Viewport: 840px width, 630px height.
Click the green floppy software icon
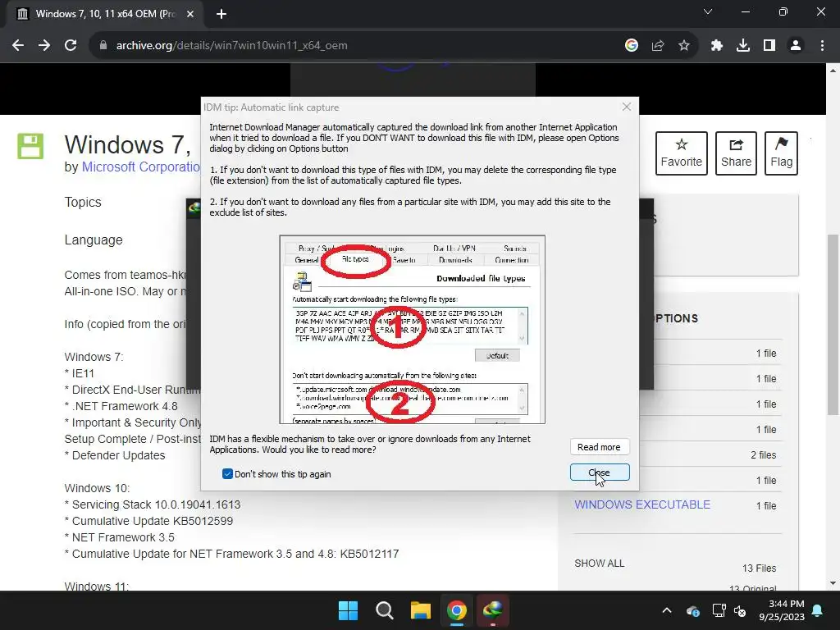tap(30, 146)
